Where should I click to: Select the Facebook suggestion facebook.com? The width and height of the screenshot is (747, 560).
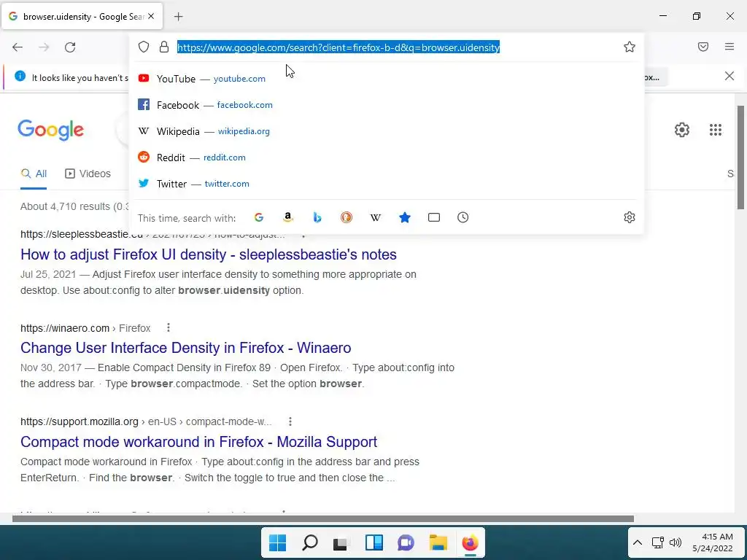(x=386, y=105)
